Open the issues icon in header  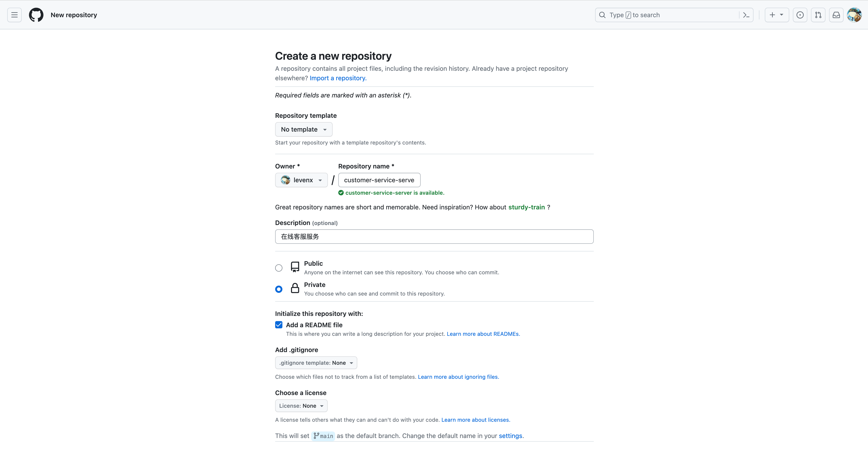[x=800, y=15]
